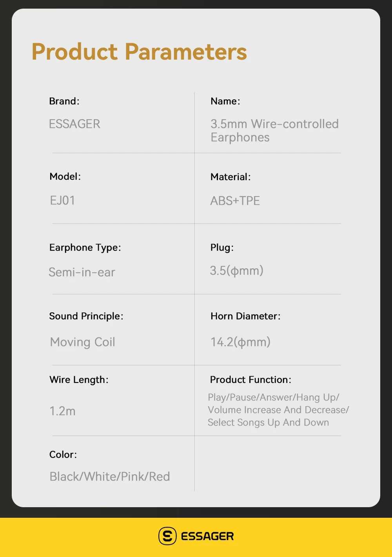Select the 1.2m wire length value

coord(62,411)
